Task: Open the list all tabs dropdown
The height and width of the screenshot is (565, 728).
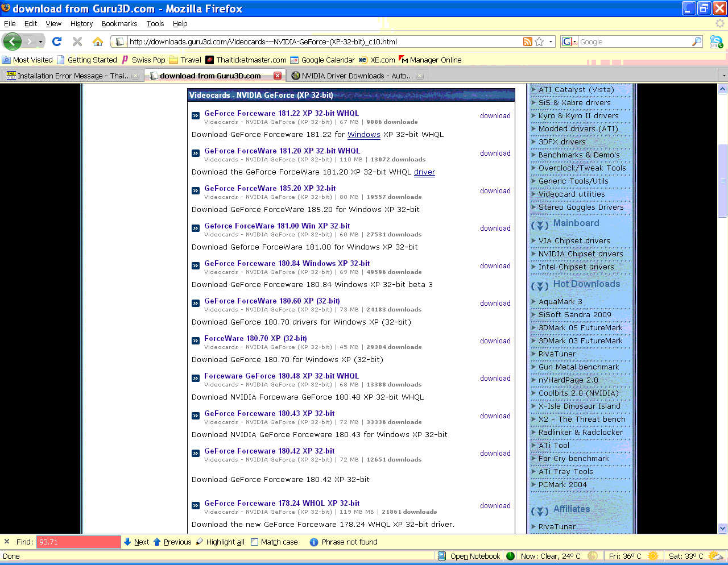Action: [723, 76]
